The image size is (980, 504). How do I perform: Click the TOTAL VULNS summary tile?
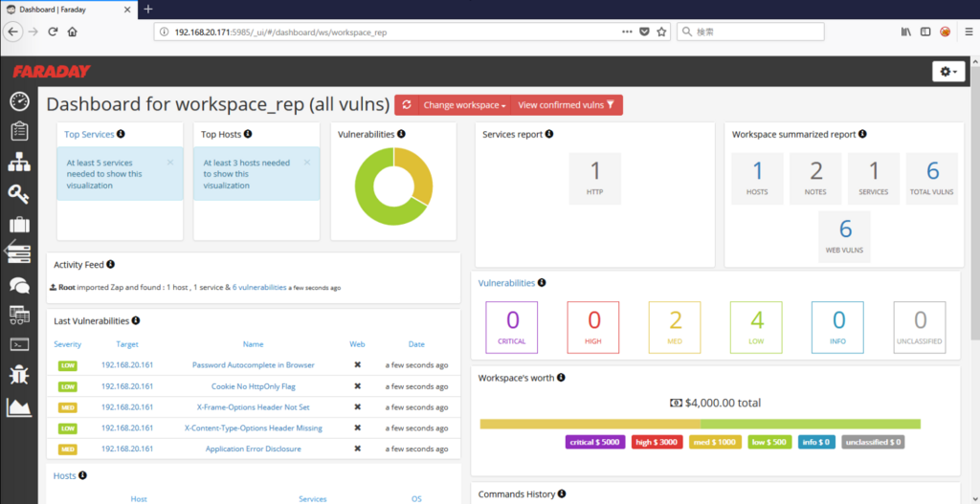coord(932,179)
